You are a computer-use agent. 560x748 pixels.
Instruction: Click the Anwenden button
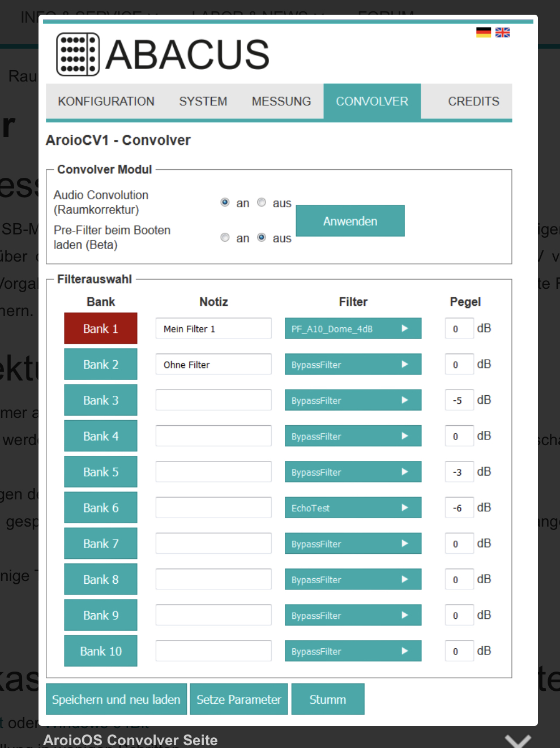[x=350, y=221]
